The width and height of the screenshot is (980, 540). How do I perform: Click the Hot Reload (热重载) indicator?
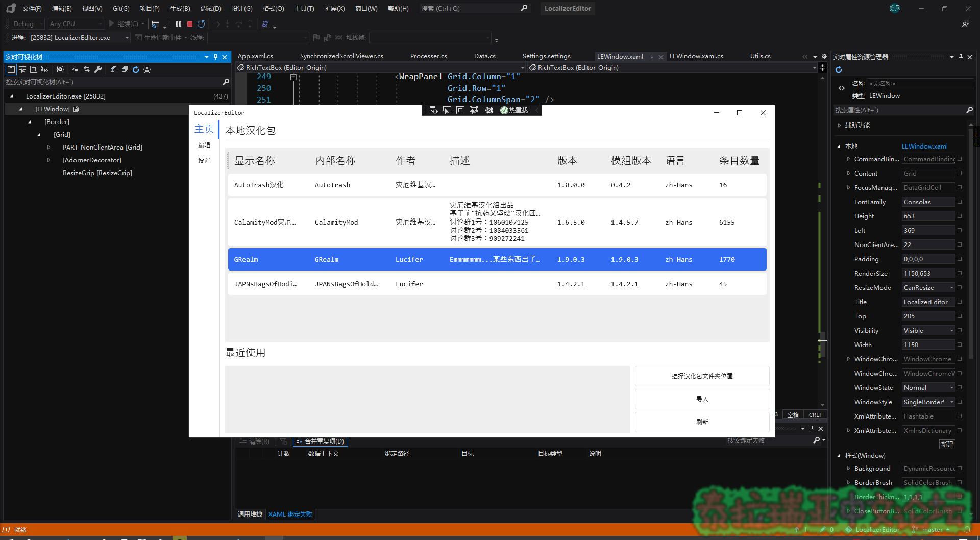point(514,110)
